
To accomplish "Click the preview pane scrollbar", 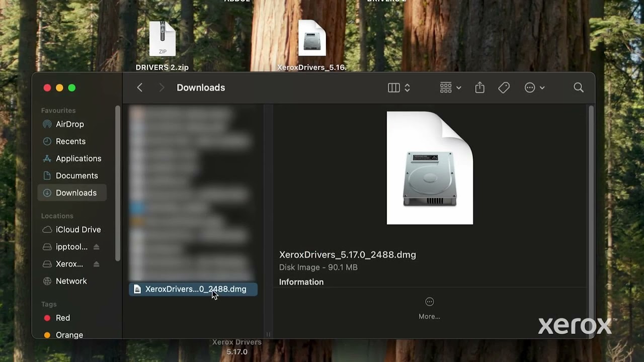I will click(x=591, y=221).
